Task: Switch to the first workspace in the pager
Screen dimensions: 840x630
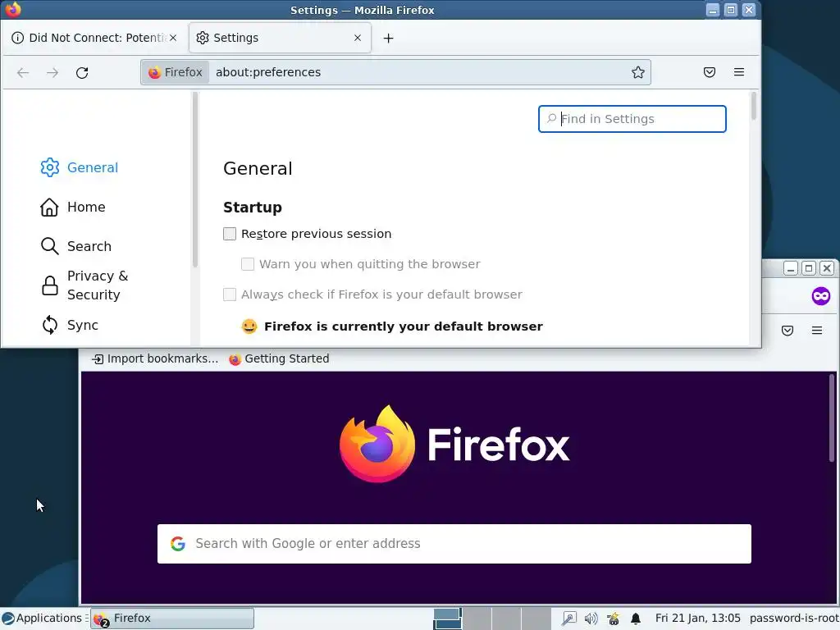Action: click(448, 619)
